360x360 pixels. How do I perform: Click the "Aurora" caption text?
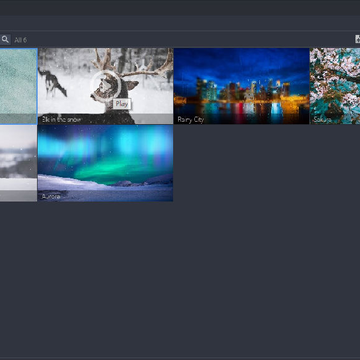(x=51, y=197)
